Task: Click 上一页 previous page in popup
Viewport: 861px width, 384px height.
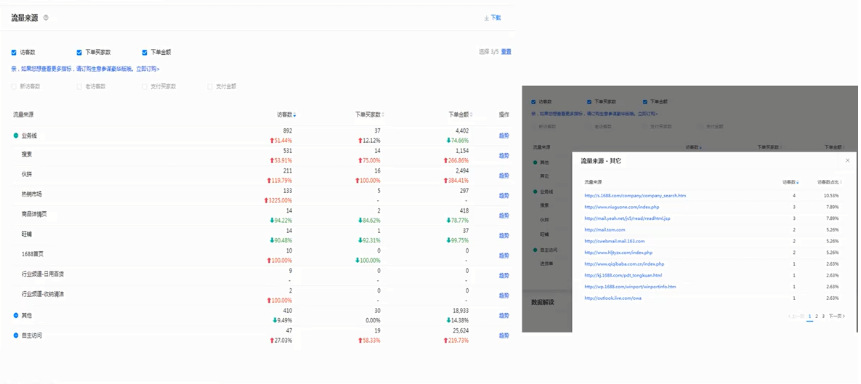Action: coord(796,316)
